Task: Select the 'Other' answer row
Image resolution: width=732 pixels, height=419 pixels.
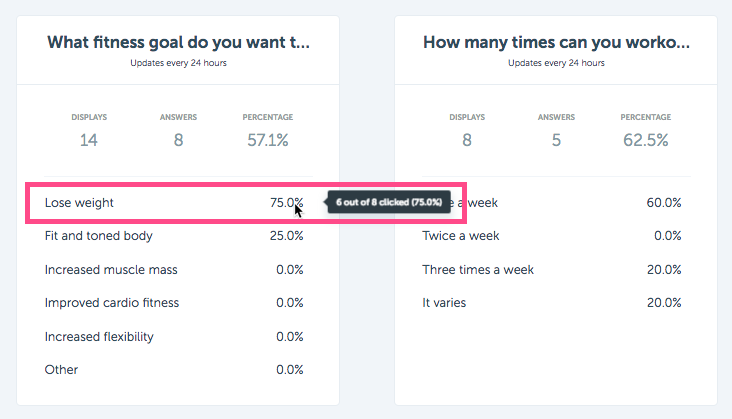Action: (174, 370)
